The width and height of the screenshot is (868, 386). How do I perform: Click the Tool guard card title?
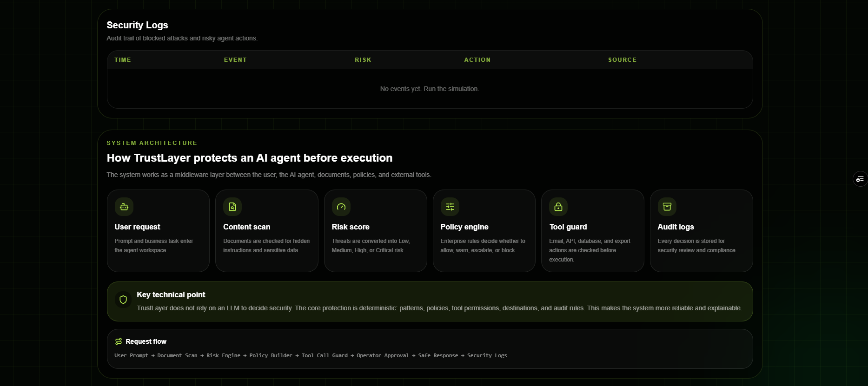tap(568, 227)
